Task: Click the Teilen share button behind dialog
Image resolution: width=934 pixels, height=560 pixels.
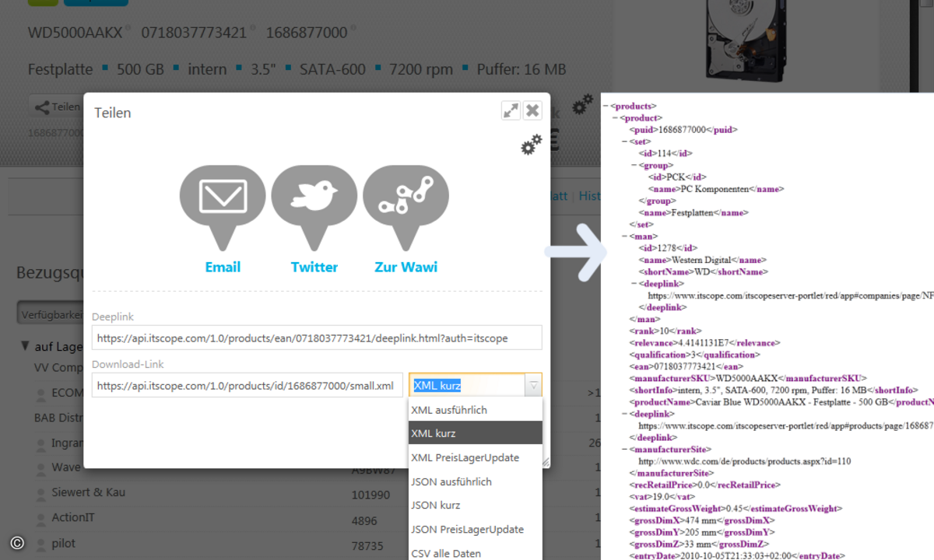Action: coord(56,107)
